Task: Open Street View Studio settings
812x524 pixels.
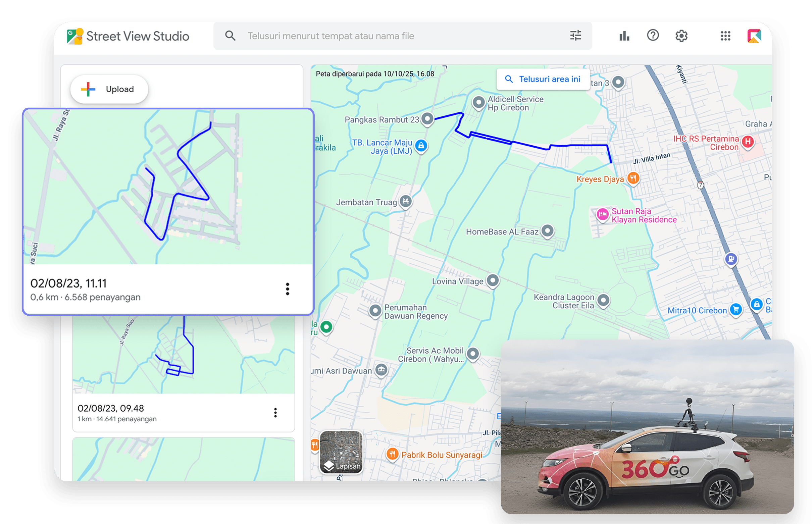Action: 682,35
